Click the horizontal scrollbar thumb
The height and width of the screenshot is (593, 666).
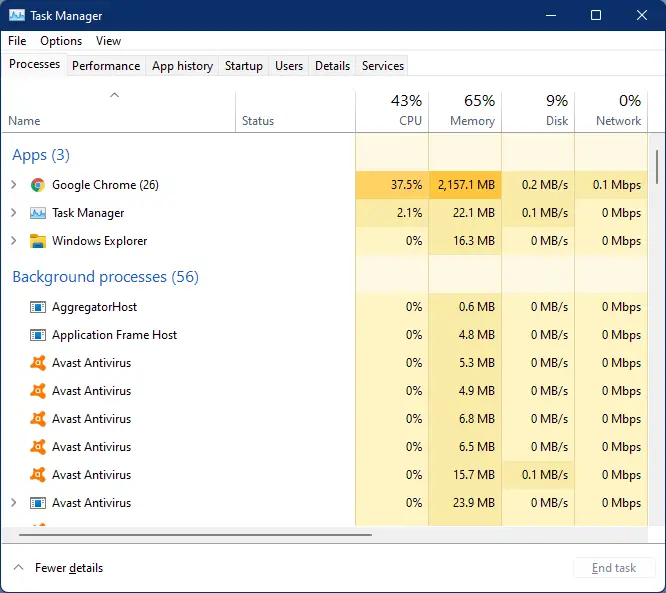pyautogui.click(x=195, y=535)
